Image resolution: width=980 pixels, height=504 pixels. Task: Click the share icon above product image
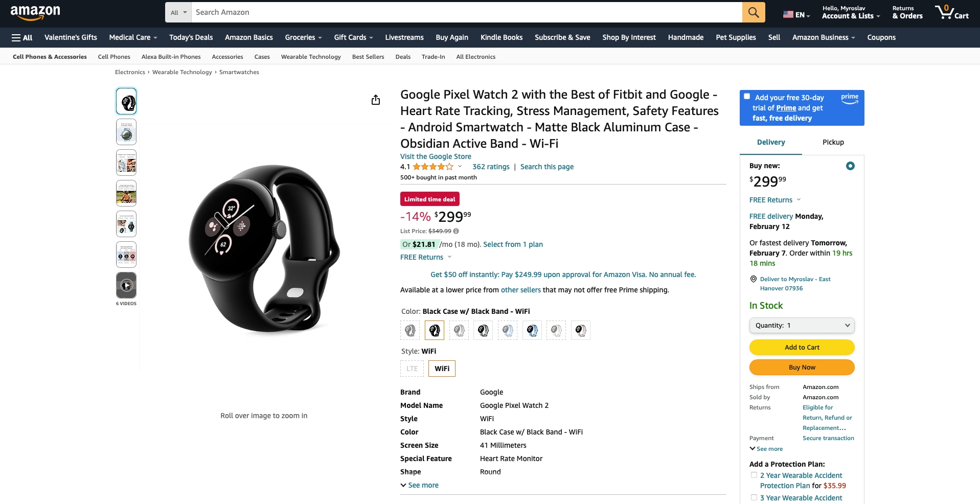[x=376, y=100]
